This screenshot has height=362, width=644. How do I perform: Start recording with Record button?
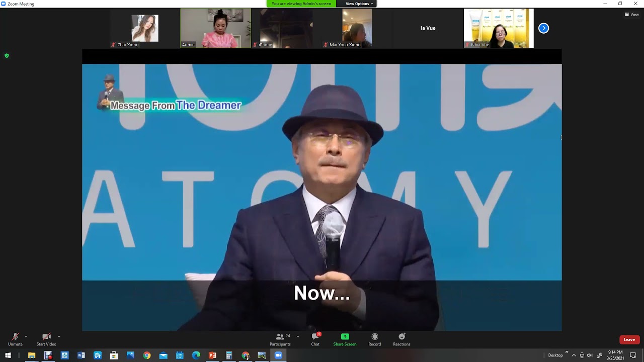coord(375,339)
